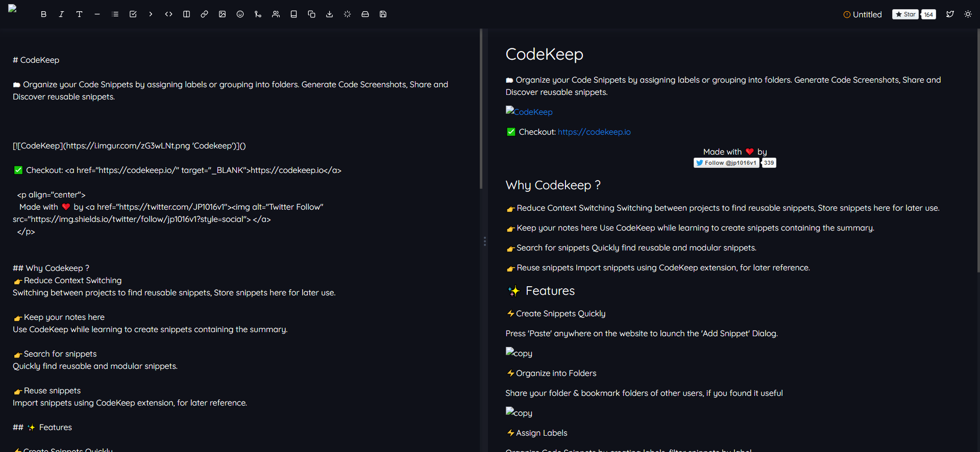Image resolution: width=980 pixels, height=452 pixels.
Task: Click the '## Why Codekeep ?' editor line
Action: tap(51, 268)
